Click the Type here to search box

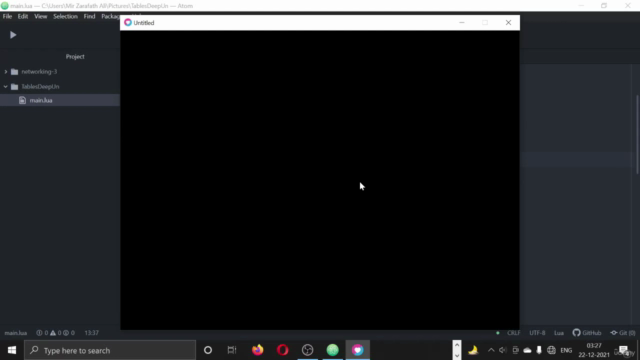click(x=110, y=350)
